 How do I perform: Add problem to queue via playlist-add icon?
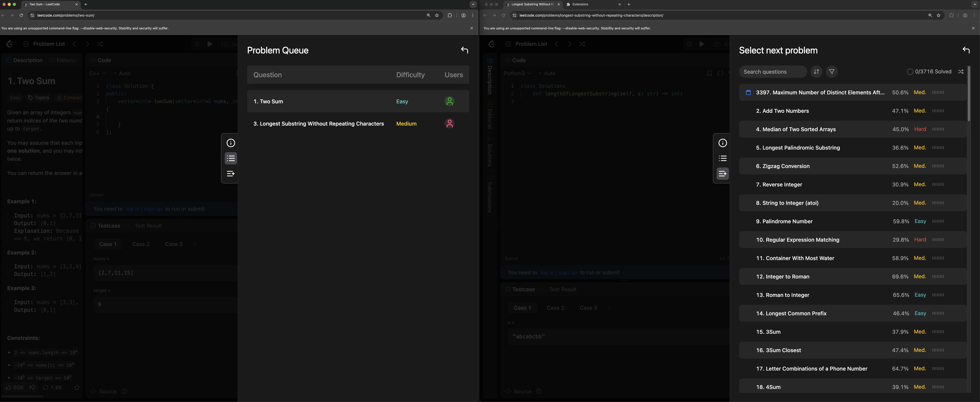tap(230, 174)
